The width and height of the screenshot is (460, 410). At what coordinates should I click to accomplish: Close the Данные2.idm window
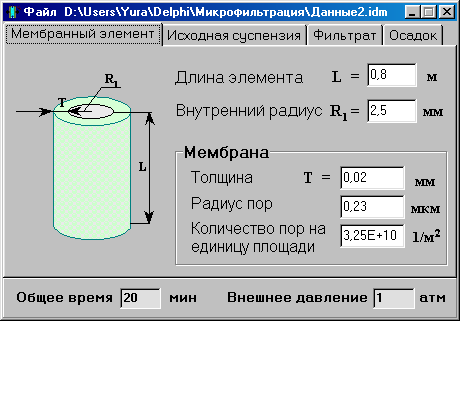coord(447,12)
